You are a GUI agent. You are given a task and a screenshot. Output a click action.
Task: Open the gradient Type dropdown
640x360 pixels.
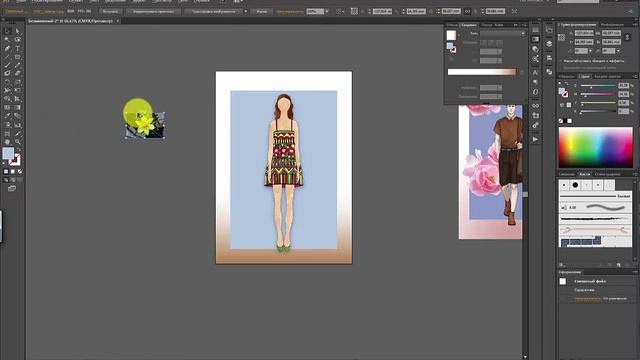[x=502, y=33]
